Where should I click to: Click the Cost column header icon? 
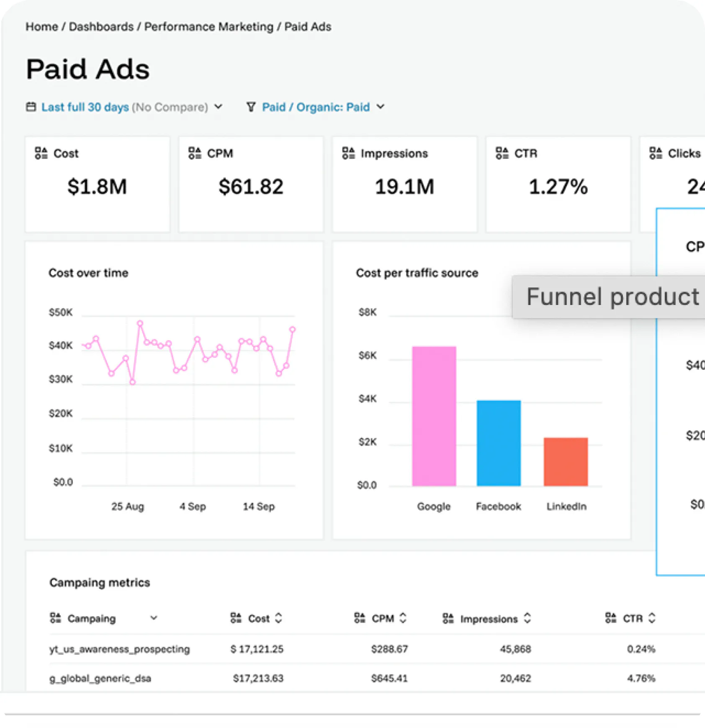236,618
